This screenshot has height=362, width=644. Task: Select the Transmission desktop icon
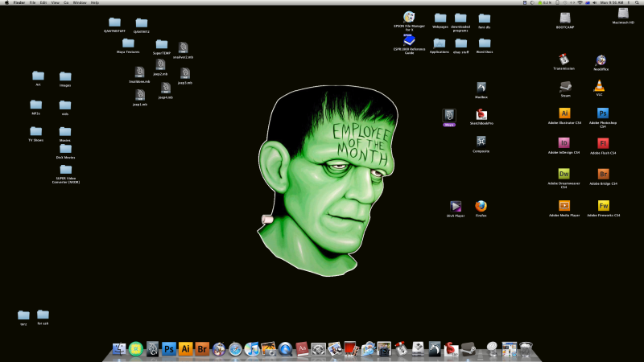pos(563,60)
